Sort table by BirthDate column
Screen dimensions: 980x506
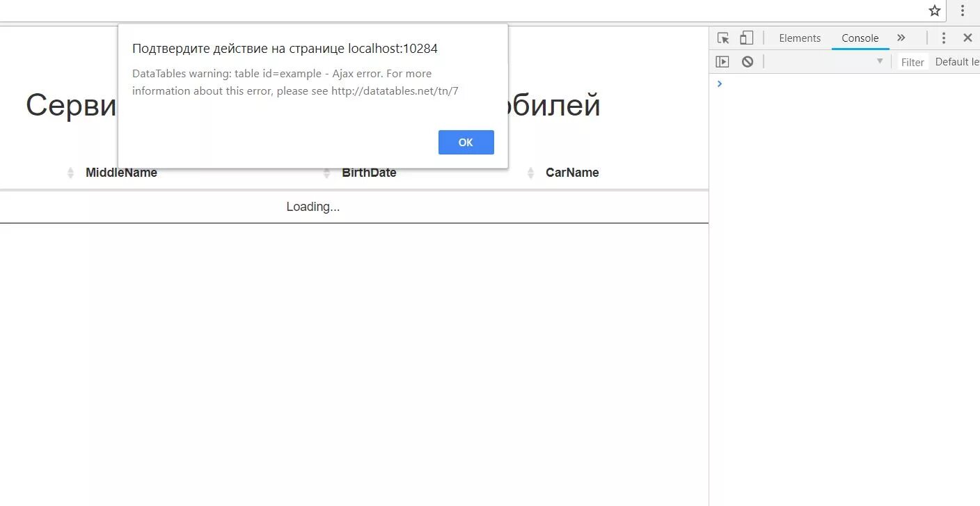(369, 173)
